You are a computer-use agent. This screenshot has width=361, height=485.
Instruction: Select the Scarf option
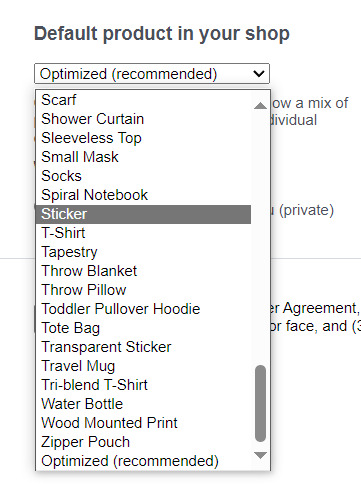click(143, 100)
